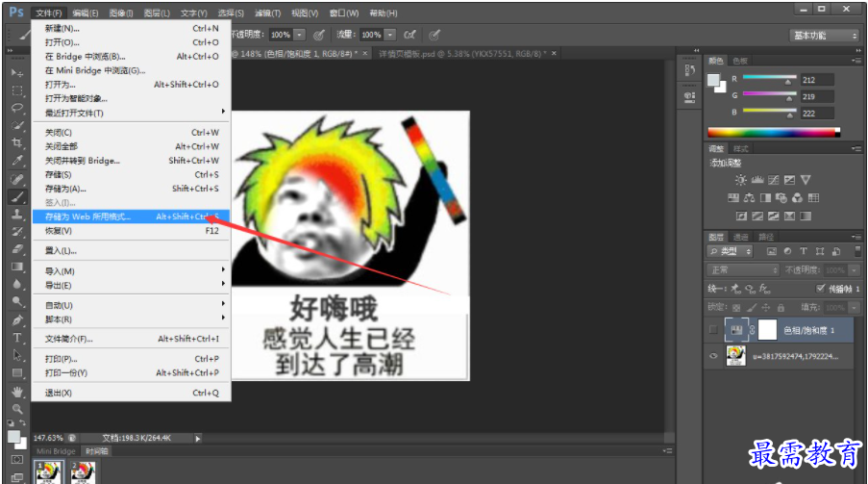
Task: Open the layer filter type dropdown
Action: (731, 252)
